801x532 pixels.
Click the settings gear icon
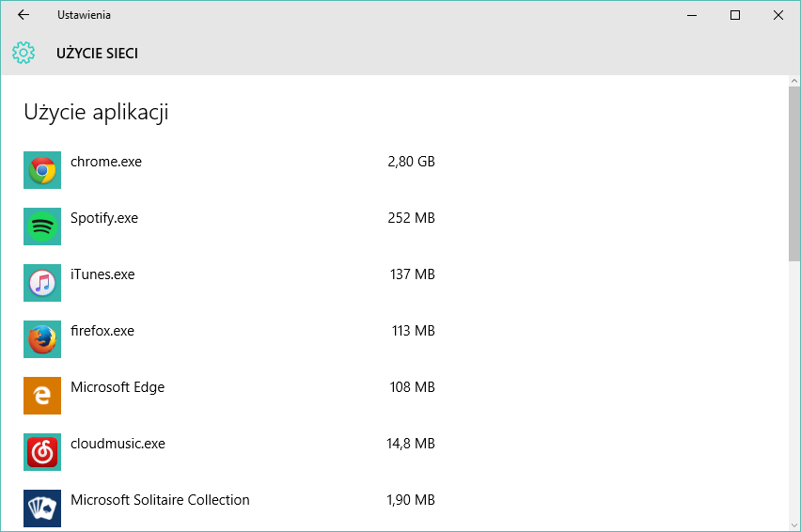(x=24, y=53)
